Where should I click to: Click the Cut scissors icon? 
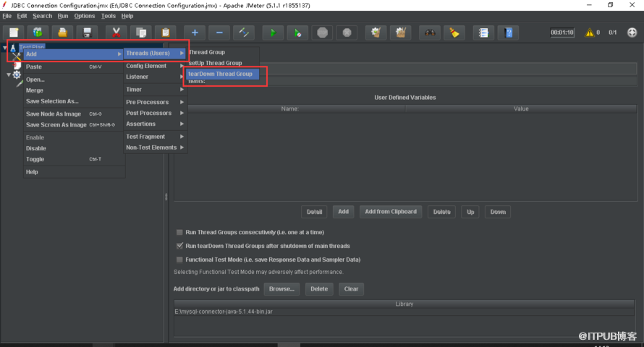coord(116,33)
